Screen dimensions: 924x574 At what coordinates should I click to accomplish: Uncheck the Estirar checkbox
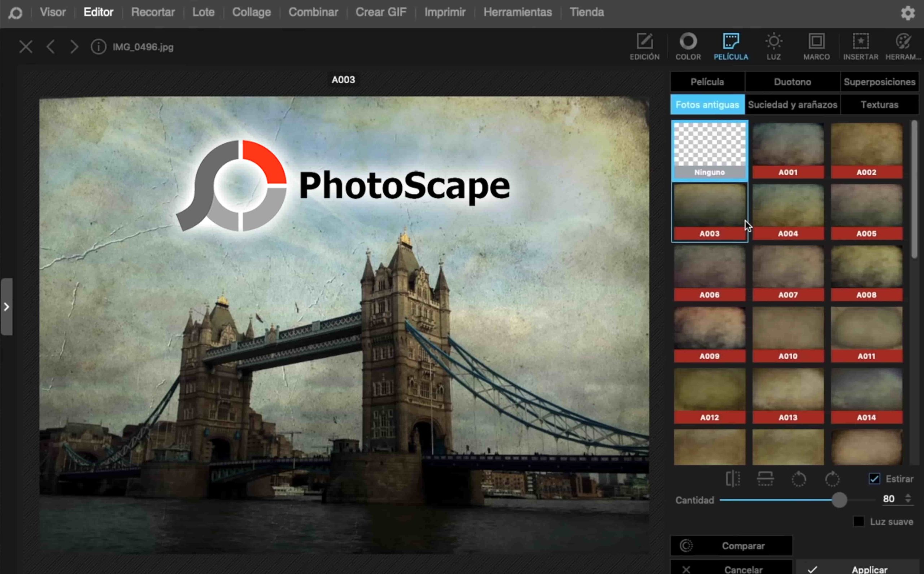click(x=874, y=479)
